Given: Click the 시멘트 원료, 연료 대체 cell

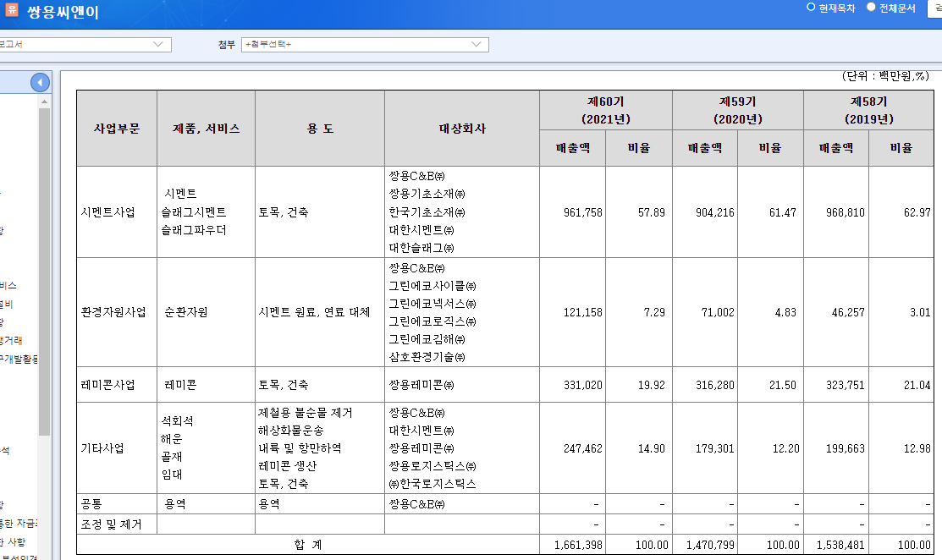Looking at the screenshot, I should [314, 312].
